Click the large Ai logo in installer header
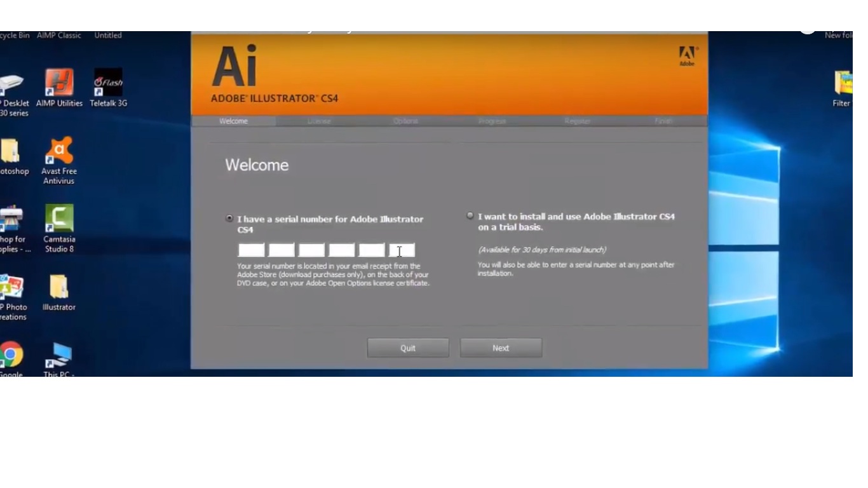The image size is (868, 488). (234, 67)
